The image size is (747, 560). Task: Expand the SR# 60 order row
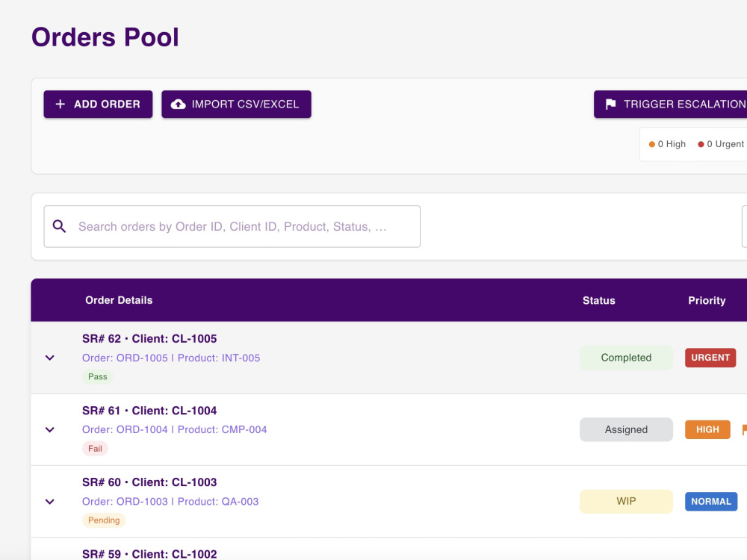49,502
